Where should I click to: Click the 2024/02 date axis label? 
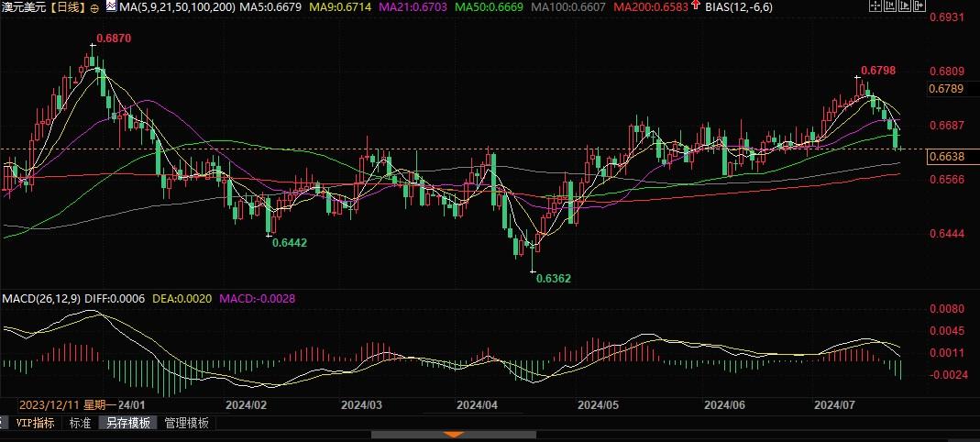[246, 404]
